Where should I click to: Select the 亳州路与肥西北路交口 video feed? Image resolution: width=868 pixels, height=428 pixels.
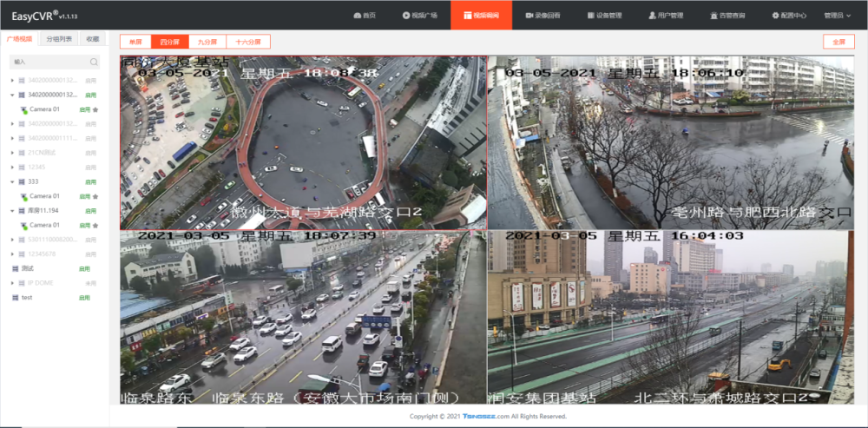click(x=671, y=142)
